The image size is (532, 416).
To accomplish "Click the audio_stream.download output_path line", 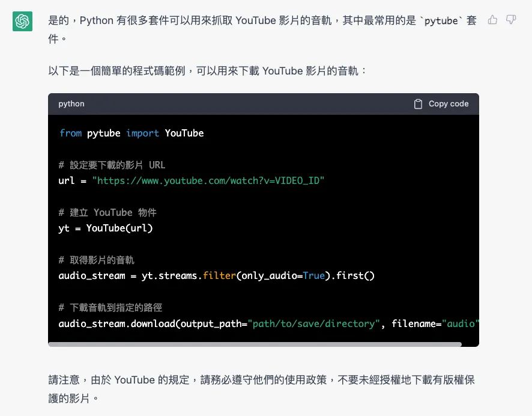I will pyautogui.click(x=269, y=323).
